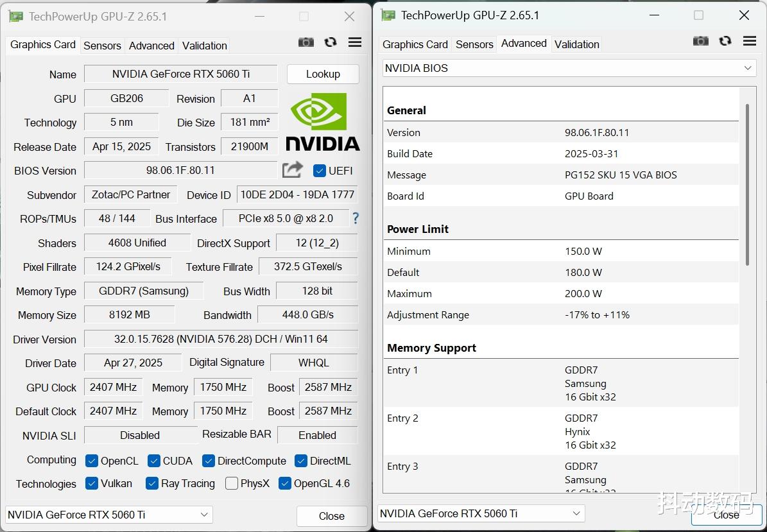Switch to Sensors tab in right window

click(x=474, y=44)
